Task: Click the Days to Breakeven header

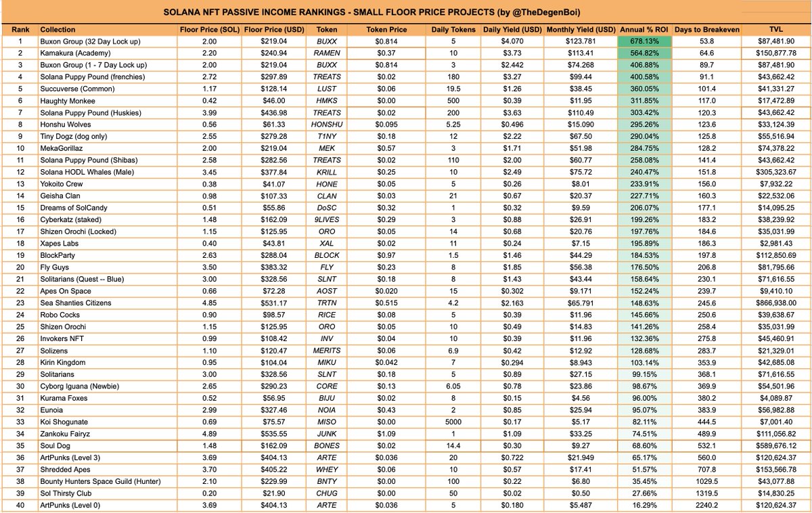Action: [x=707, y=30]
